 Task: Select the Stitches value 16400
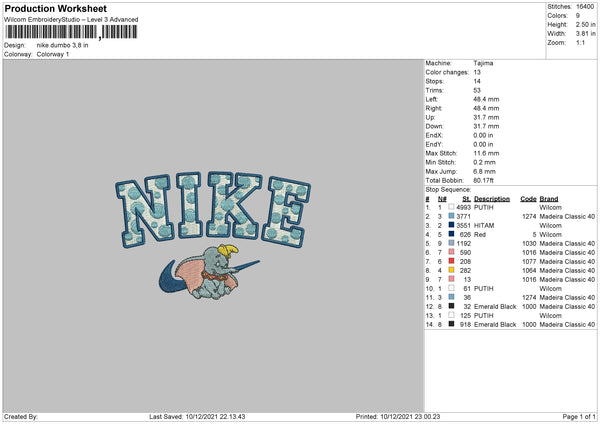tap(585, 7)
